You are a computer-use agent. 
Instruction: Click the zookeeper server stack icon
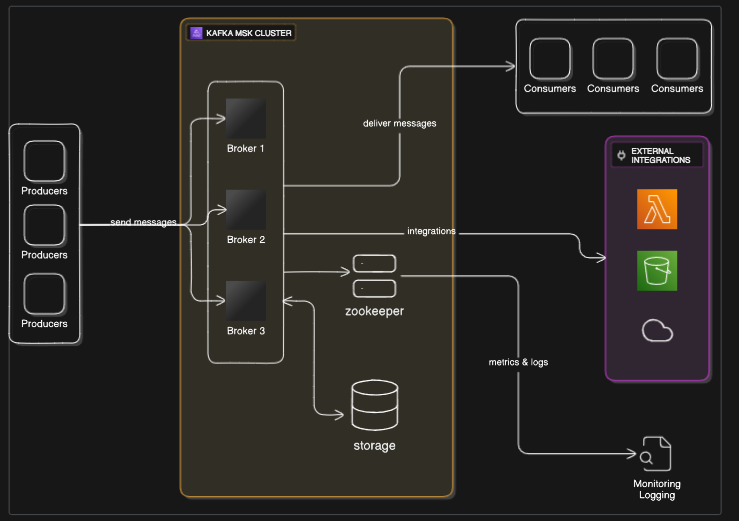(375, 276)
